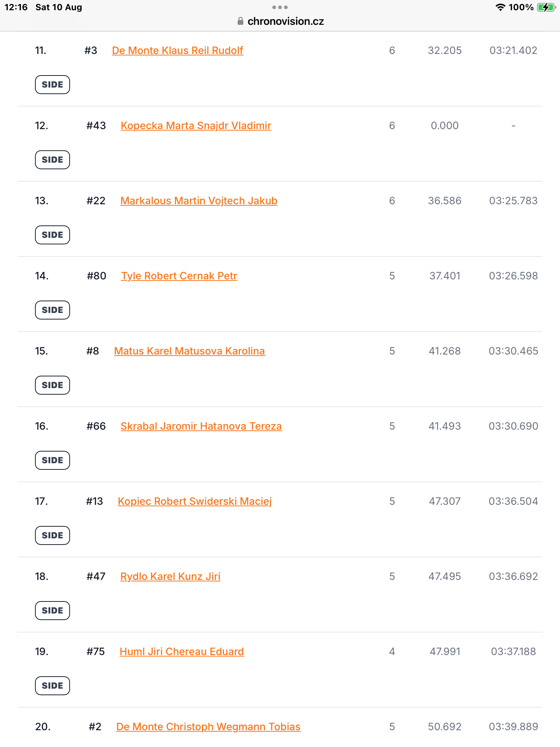Tap the three-dot multitasking menu at top
Viewport: 560px width, 747px height.
click(280, 7)
